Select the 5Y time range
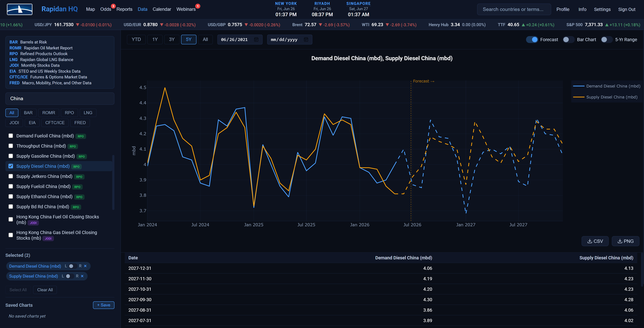 (189, 39)
